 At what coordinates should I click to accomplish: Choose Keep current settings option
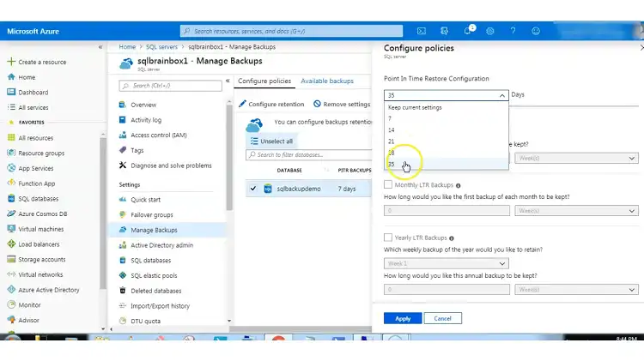(x=446, y=107)
